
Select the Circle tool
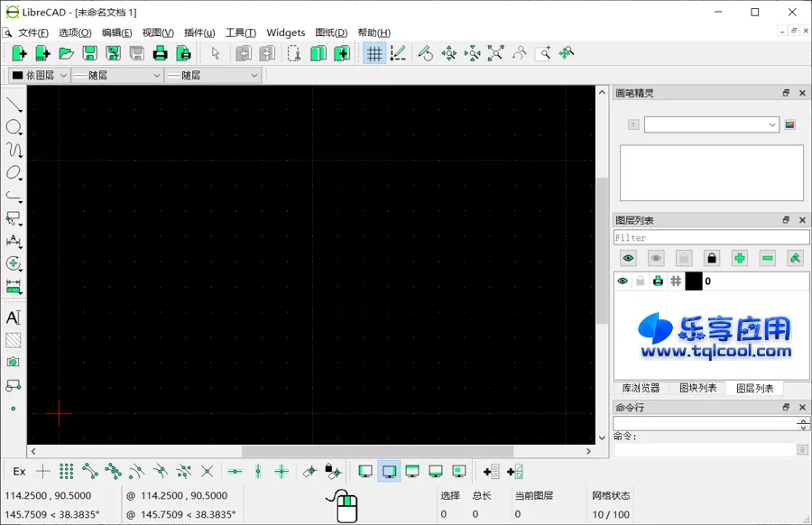click(x=13, y=126)
